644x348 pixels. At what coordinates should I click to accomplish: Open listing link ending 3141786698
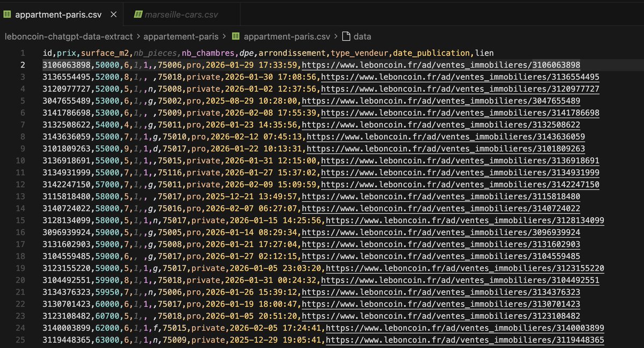tap(460, 113)
